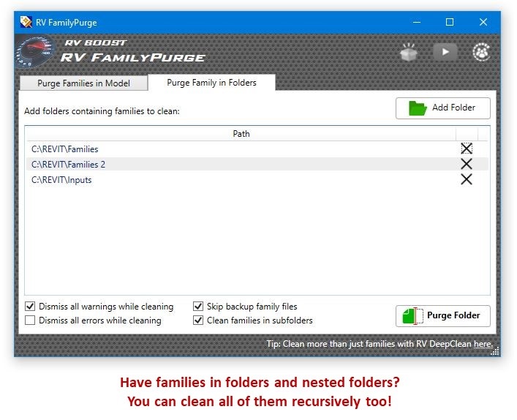The image size is (517, 420).
Task: Minimize the RV FamilyPurge window
Action: click(x=417, y=22)
